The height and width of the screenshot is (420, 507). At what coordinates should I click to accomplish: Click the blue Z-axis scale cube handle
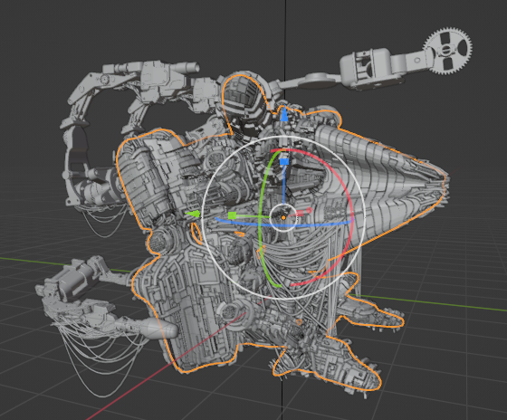[284, 162]
